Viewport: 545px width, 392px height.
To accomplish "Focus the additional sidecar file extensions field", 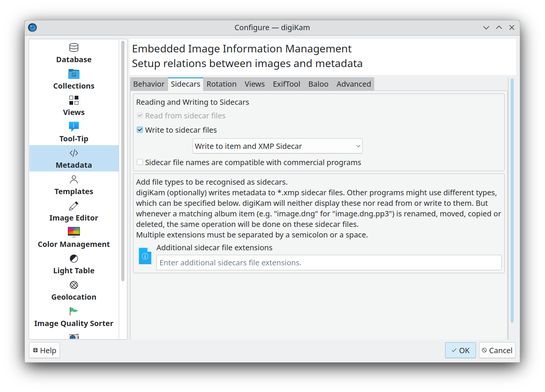I will tap(329, 263).
